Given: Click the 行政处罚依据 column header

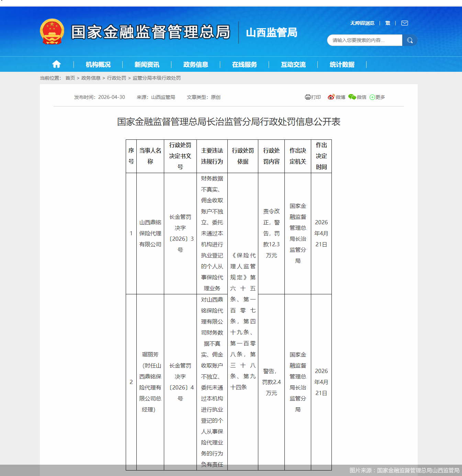Looking at the screenshot, I should point(243,156).
